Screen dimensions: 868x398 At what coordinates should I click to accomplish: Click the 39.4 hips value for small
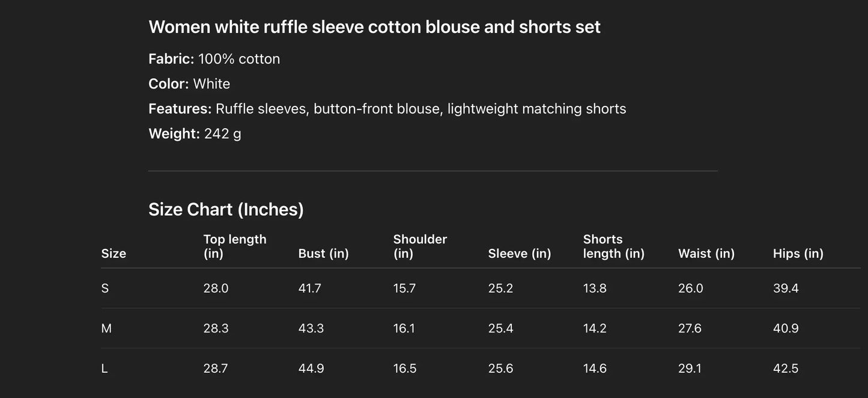coord(786,288)
